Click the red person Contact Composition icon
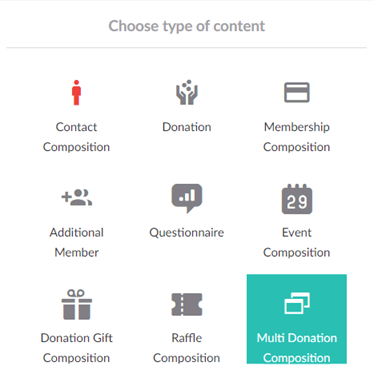Image resolution: width=374 pixels, height=378 pixels. (76, 92)
